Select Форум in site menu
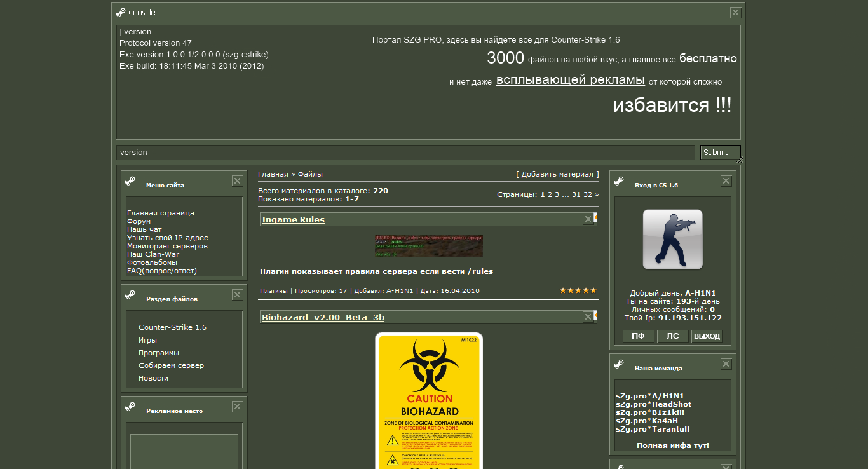Image resolution: width=868 pixels, height=469 pixels. tap(139, 221)
